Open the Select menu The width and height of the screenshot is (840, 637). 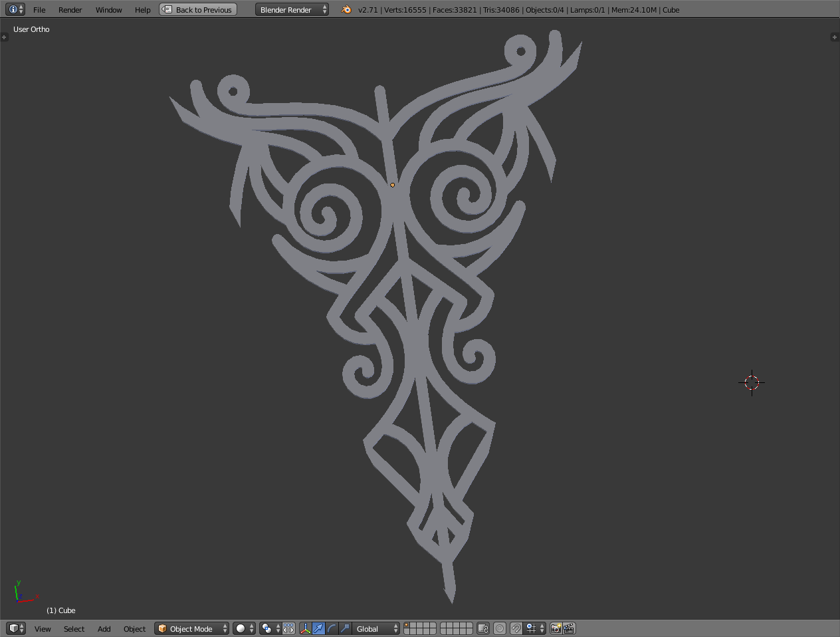(x=74, y=629)
